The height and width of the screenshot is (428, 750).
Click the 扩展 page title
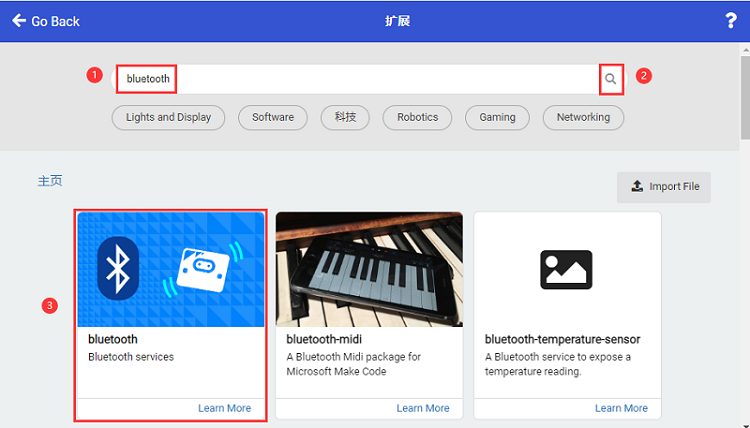pos(397,21)
